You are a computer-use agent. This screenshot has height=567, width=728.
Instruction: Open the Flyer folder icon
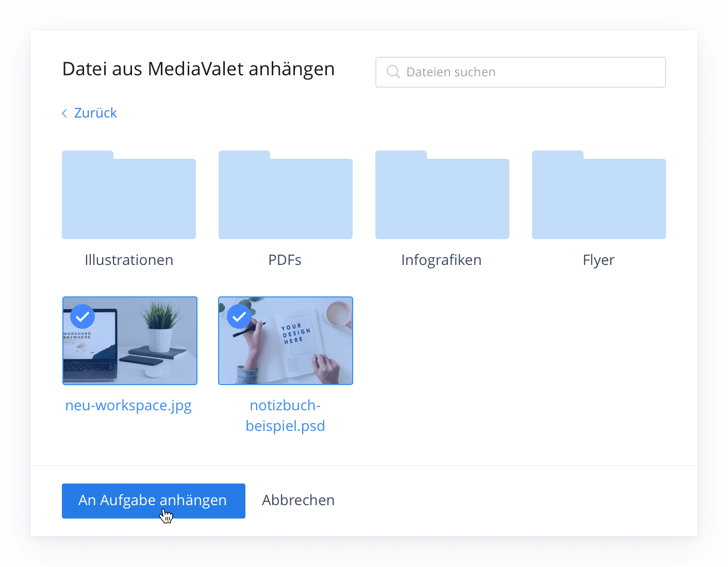tap(599, 195)
